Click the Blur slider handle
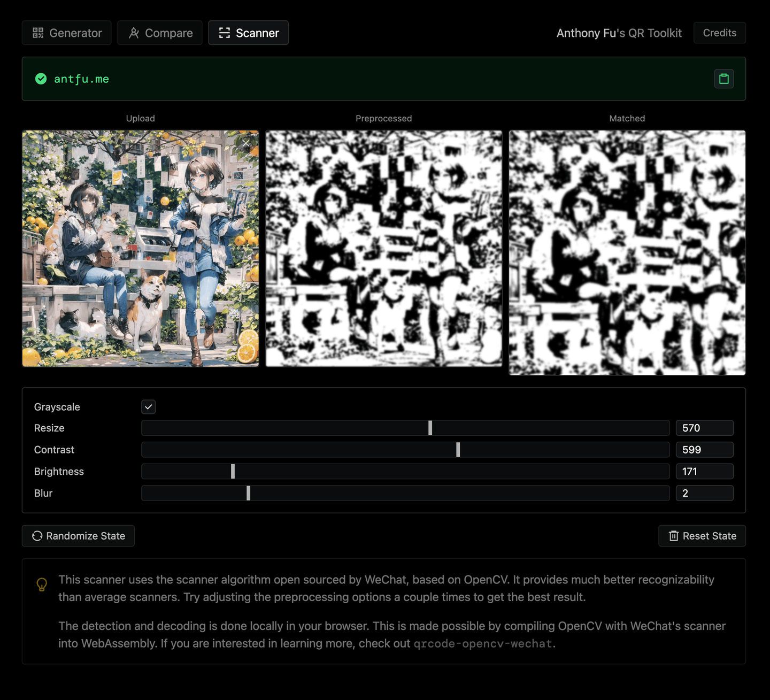The image size is (770, 700). point(248,493)
